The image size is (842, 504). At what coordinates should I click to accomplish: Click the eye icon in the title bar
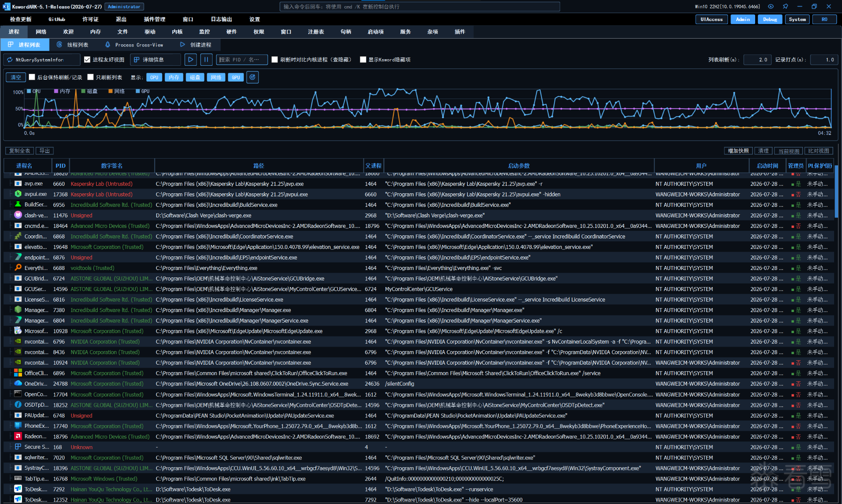(x=771, y=7)
